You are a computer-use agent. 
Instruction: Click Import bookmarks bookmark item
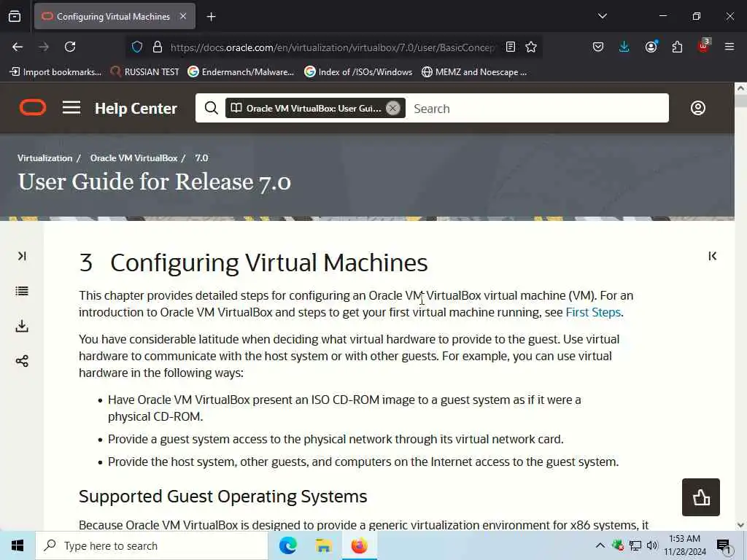pos(55,72)
